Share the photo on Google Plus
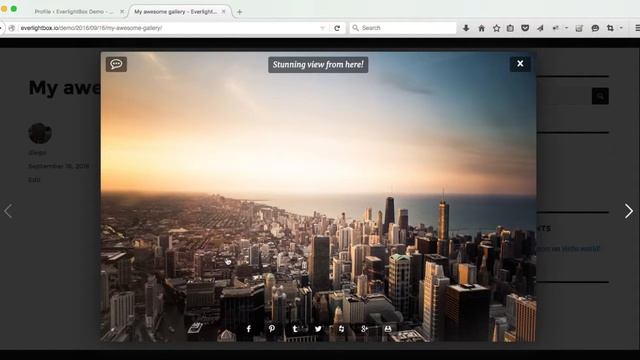Image resolution: width=640 pixels, height=360 pixels. (x=364, y=329)
